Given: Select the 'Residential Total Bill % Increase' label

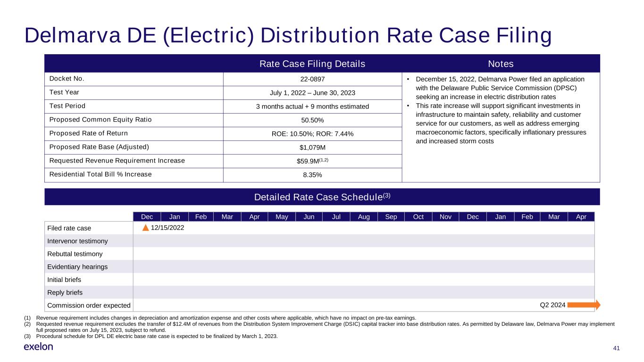Looking at the screenshot, I should 100,174.
